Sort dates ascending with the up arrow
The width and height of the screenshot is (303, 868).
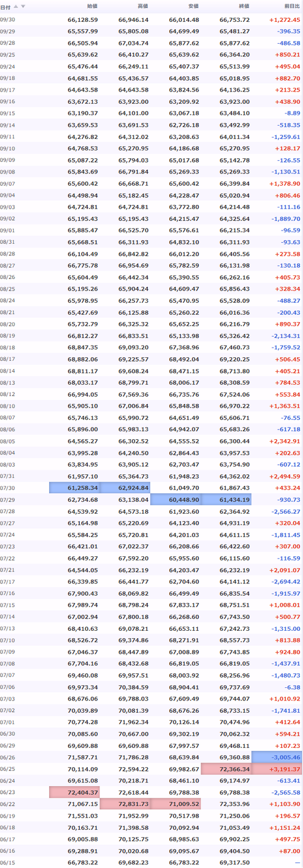tap(16, 7)
